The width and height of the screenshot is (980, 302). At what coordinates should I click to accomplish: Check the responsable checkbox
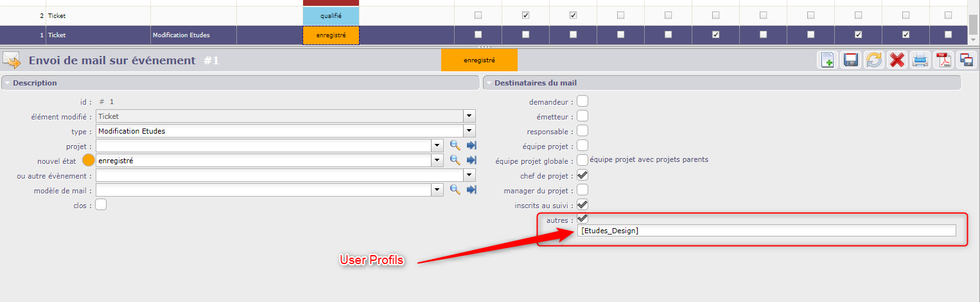click(x=582, y=130)
